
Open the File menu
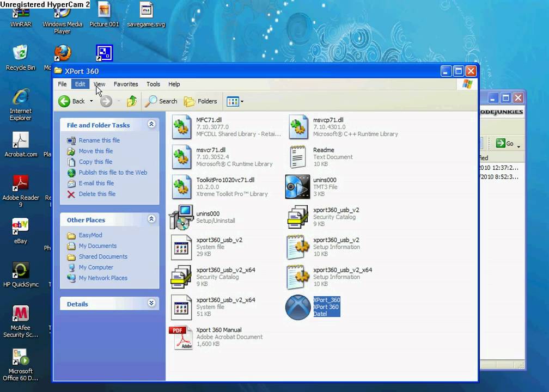point(62,84)
